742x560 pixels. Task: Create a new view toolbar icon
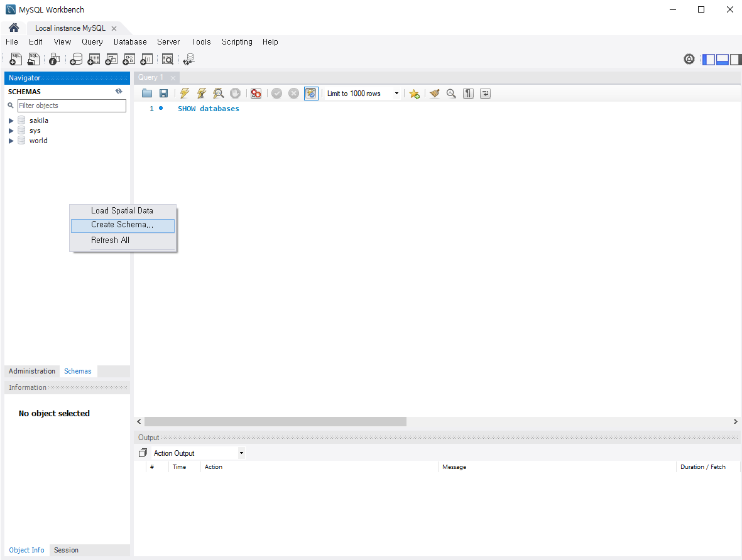tap(111, 59)
